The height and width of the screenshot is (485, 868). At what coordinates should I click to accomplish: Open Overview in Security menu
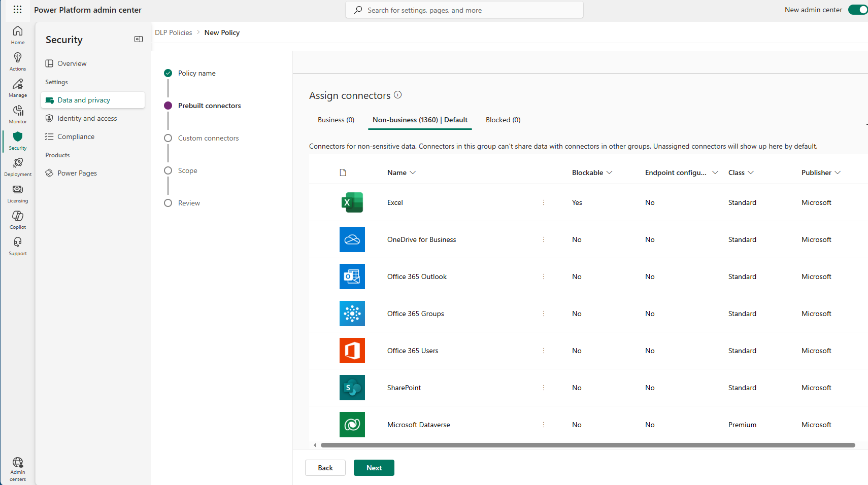[93, 63]
